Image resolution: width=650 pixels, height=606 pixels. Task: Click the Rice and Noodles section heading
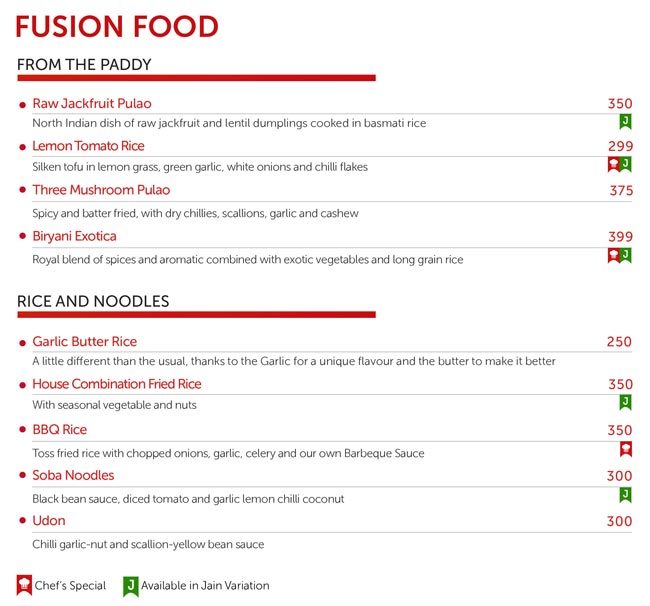click(x=93, y=301)
